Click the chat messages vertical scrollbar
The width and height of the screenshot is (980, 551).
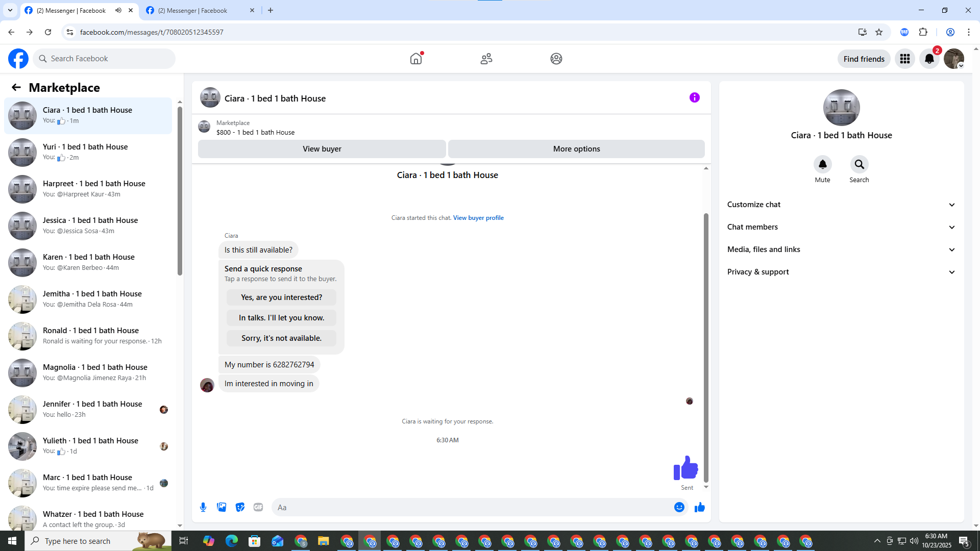(706, 347)
